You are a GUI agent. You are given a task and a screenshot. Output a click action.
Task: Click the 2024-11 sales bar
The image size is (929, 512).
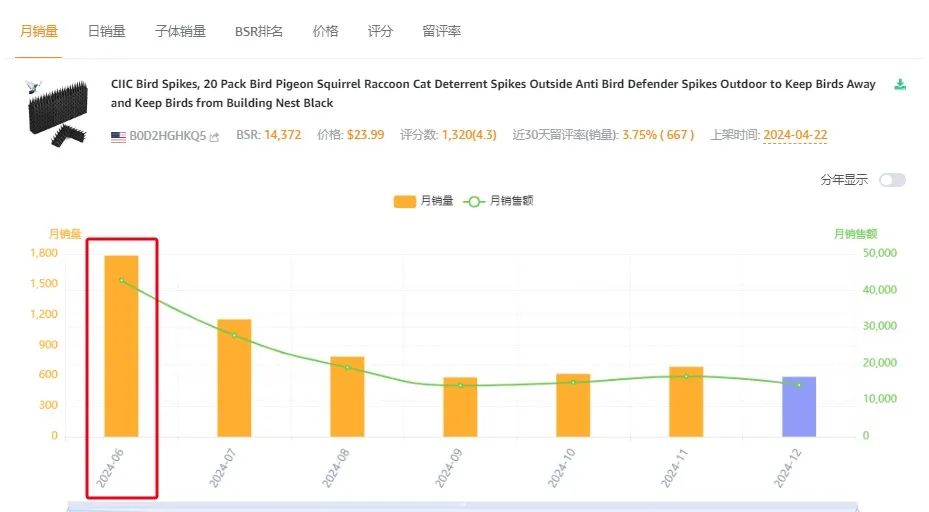tap(686, 402)
